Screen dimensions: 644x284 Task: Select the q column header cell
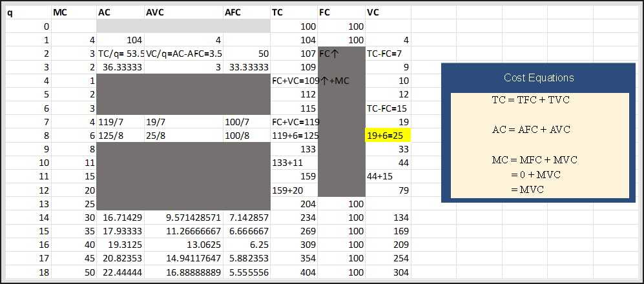(x=28, y=13)
